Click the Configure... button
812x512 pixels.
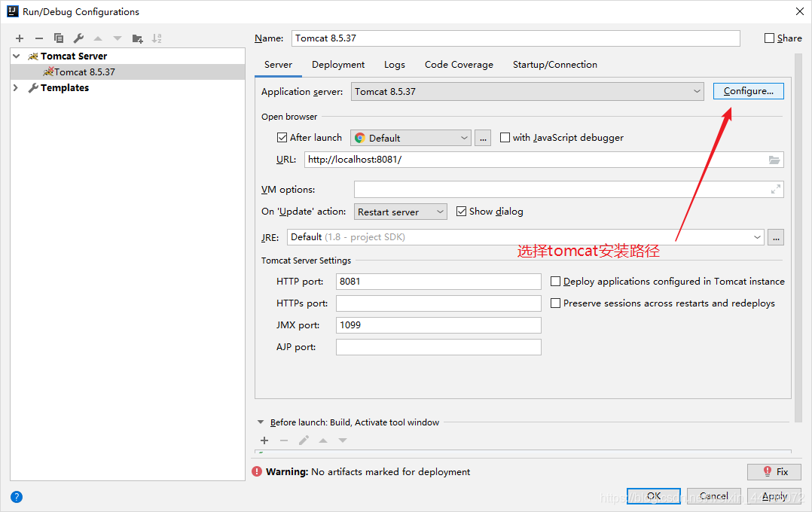tap(748, 91)
